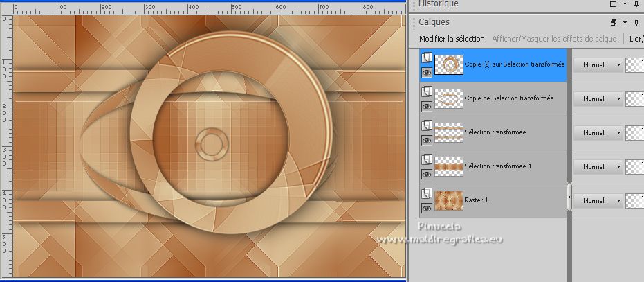Image resolution: width=644 pixels, height=282 pixels.
Task: Click the Historique panel title
Action: 439,3
